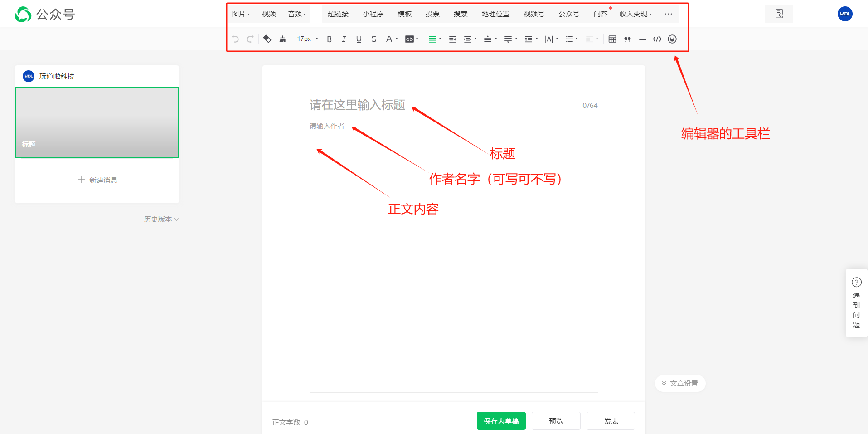Insert a table
The image size is (868, 434).
[x=612, y=39]
